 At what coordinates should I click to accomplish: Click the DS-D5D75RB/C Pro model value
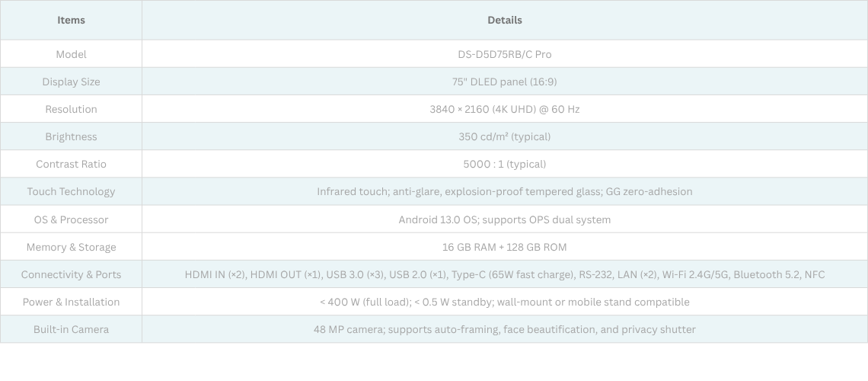coord(504,54)
